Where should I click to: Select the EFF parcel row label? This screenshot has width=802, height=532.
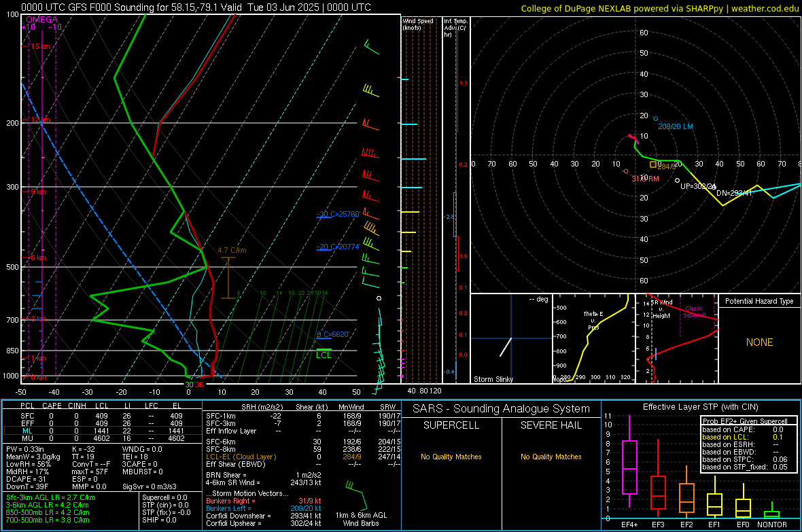coord(27,423)
